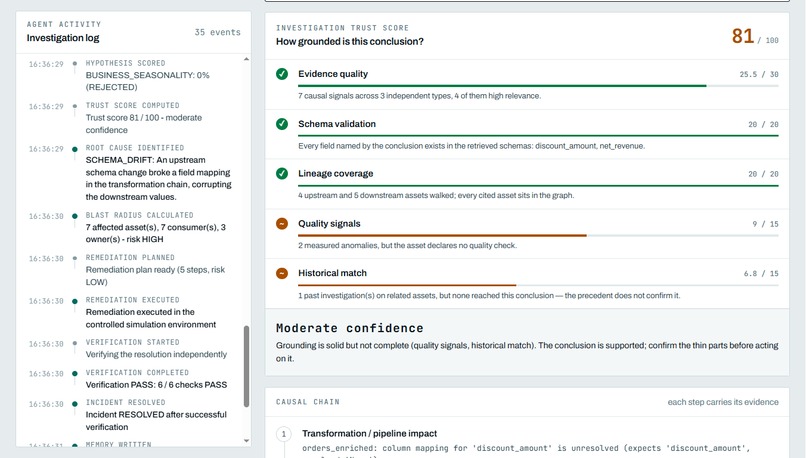Viewport: 806px width, 458px height.
Task: Click the green check icon beside Lineage coverage
Action: (282, 174)
